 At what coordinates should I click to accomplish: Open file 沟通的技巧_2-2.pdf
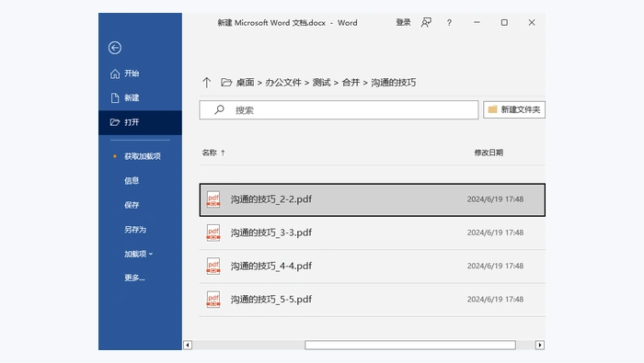pyautogui.click(x=372, y=199)
